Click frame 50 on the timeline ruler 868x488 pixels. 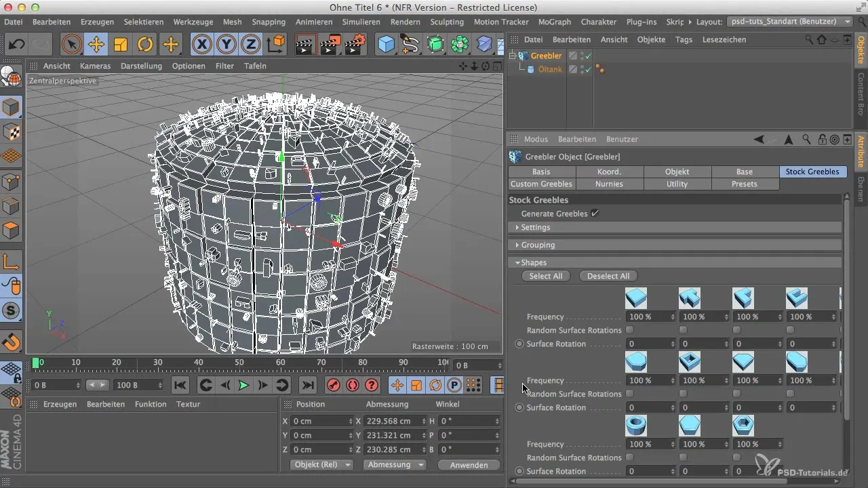[239, 363]
